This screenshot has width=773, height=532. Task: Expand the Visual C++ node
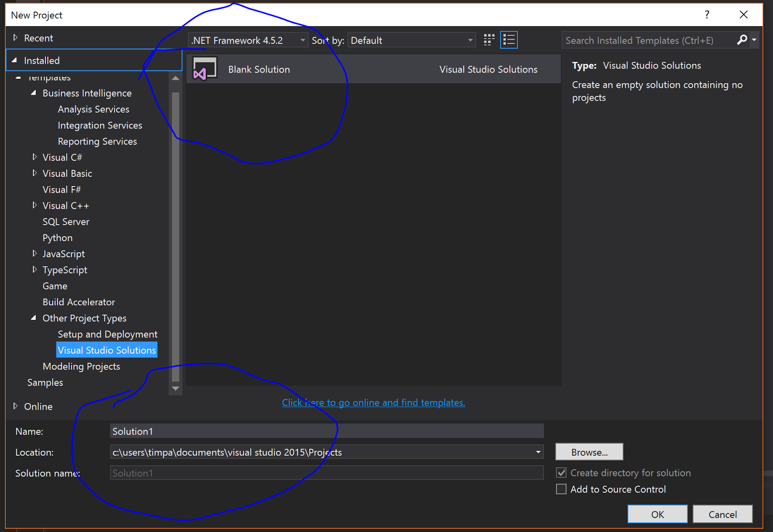coord(34,205)
